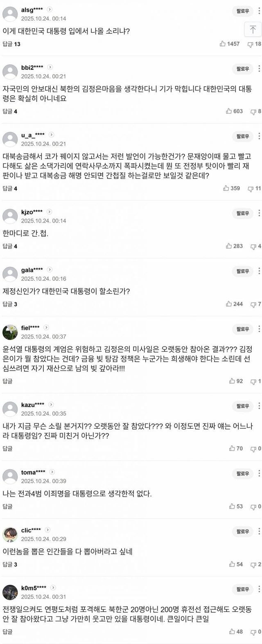
Task: Click the small arrow next to alsg**** username
Action: pyautogui.click(x=50, y=9)
